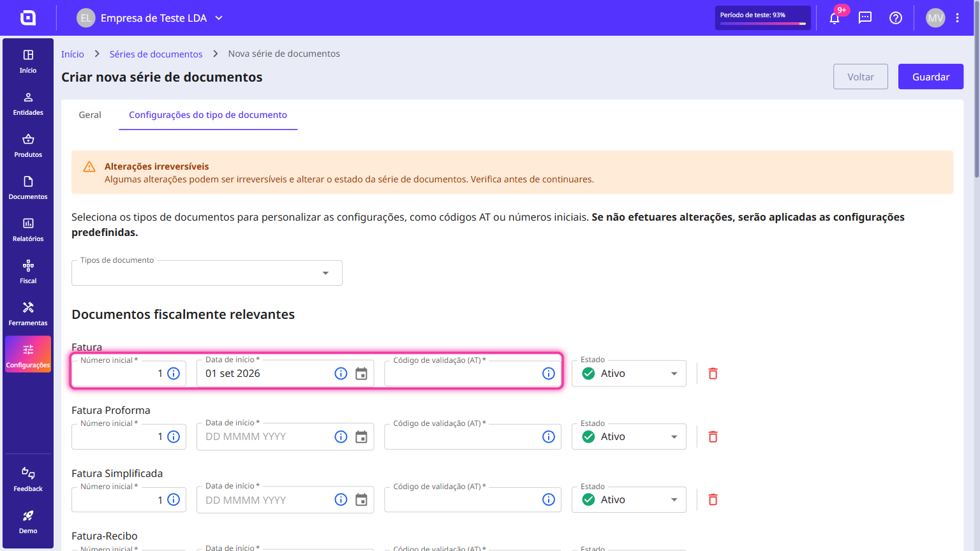Go to Início breadcrumb link
The image size is (980, 551).
(73, 54)
